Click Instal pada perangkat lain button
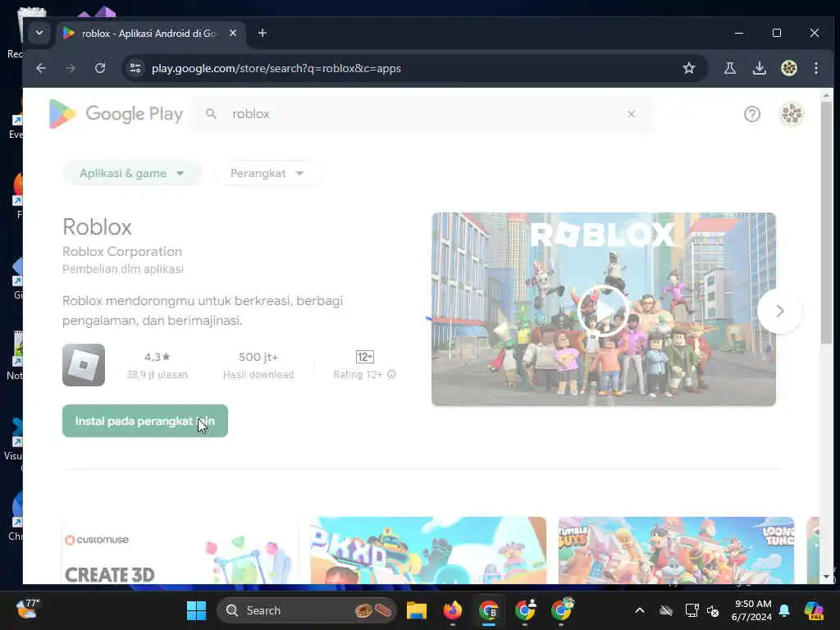The width and height of the screenshot is (840, 630). (x=145, y=421)
